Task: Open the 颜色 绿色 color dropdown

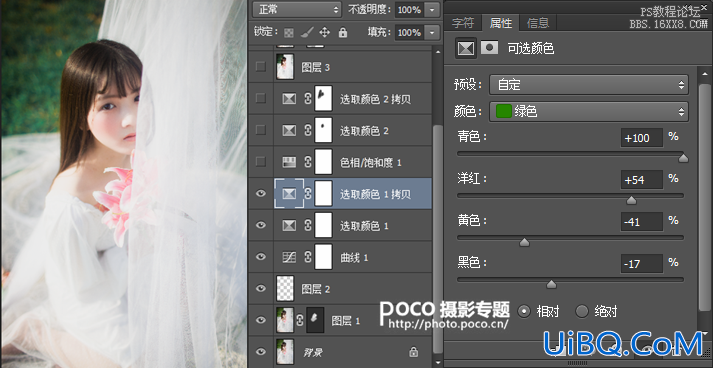Action: coord(589,111)
